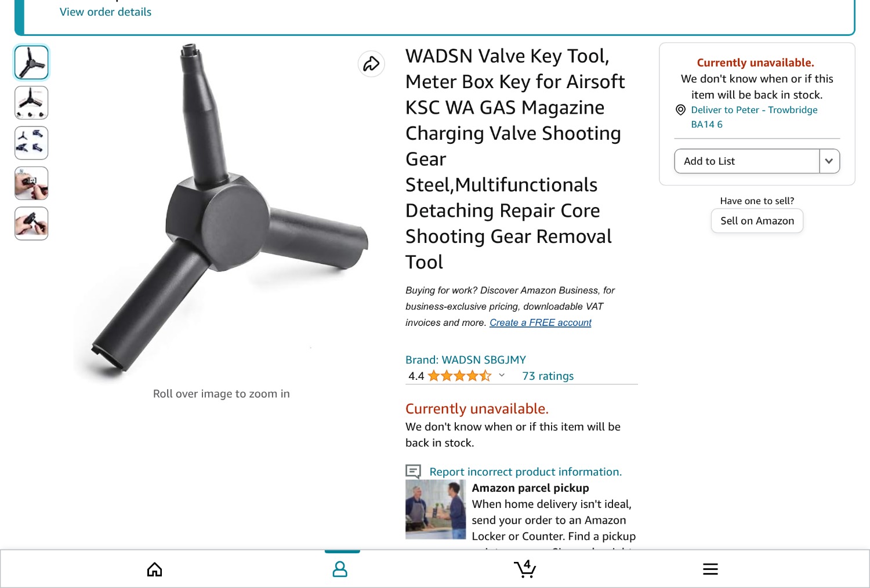Open the share icon on product image
870x588 pixels.
tap(371, 64)
